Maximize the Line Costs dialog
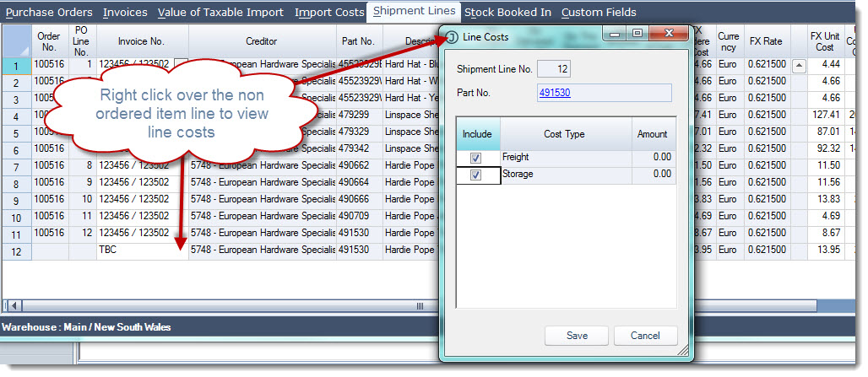The width and height of the screenshot is (868, 377). pos(637,34)
